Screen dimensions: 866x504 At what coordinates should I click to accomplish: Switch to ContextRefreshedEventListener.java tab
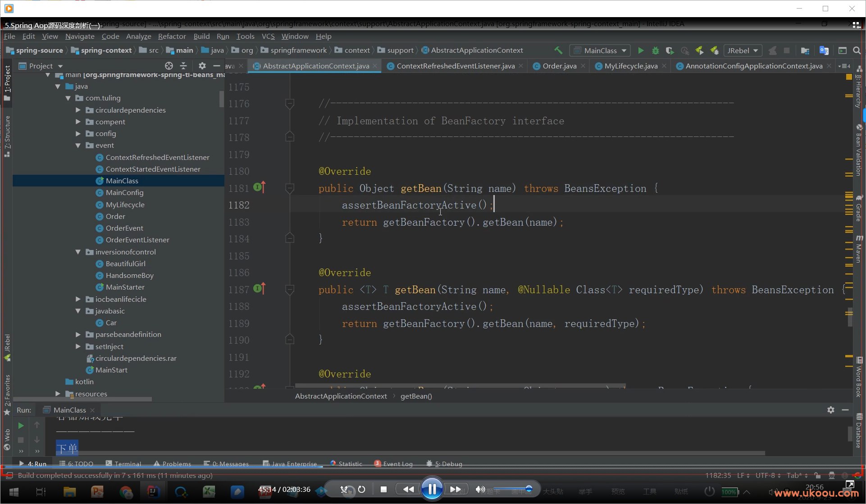click(455, 66)
